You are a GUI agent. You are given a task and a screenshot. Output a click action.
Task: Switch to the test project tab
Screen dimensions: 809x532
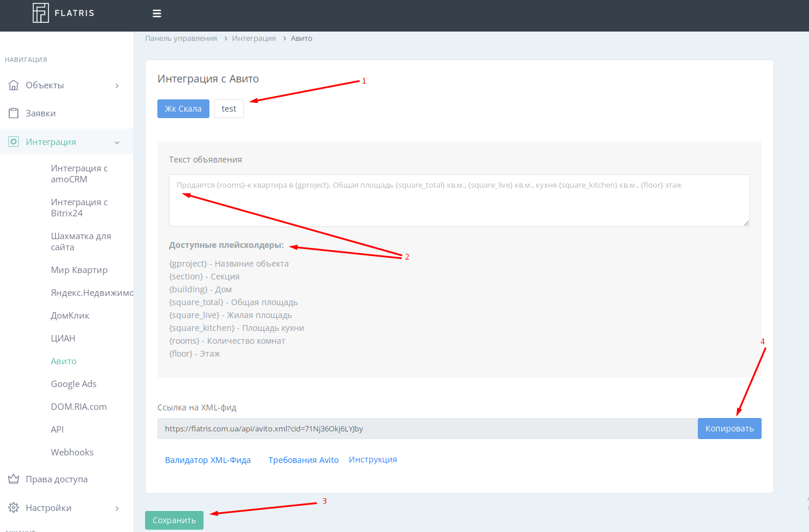tap(229, 109)
